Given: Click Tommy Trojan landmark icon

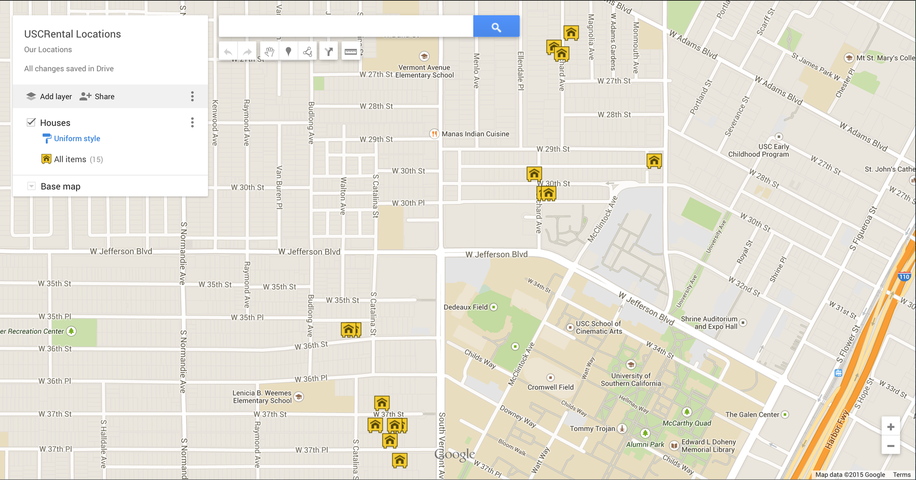Looking at the screenshot, I should [x=623, y=428].
